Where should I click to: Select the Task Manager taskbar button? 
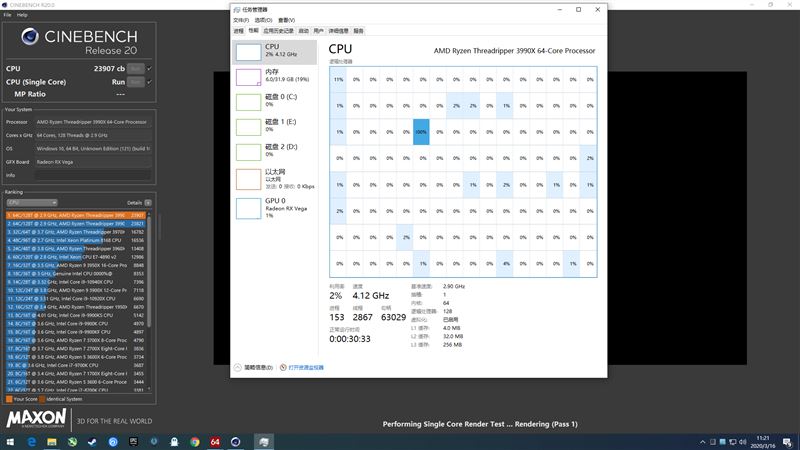pyautogui.click(x=264, y=442)
